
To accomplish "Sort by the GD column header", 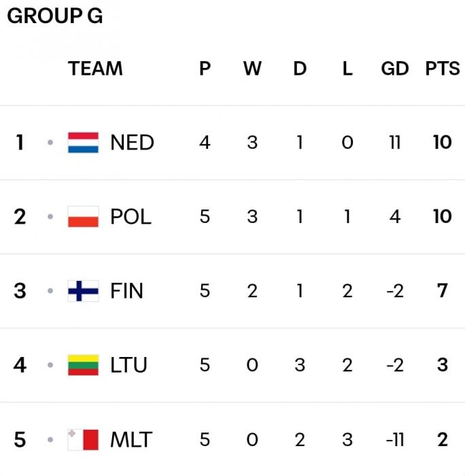I will pyautogui.click(x=394, y=69).
